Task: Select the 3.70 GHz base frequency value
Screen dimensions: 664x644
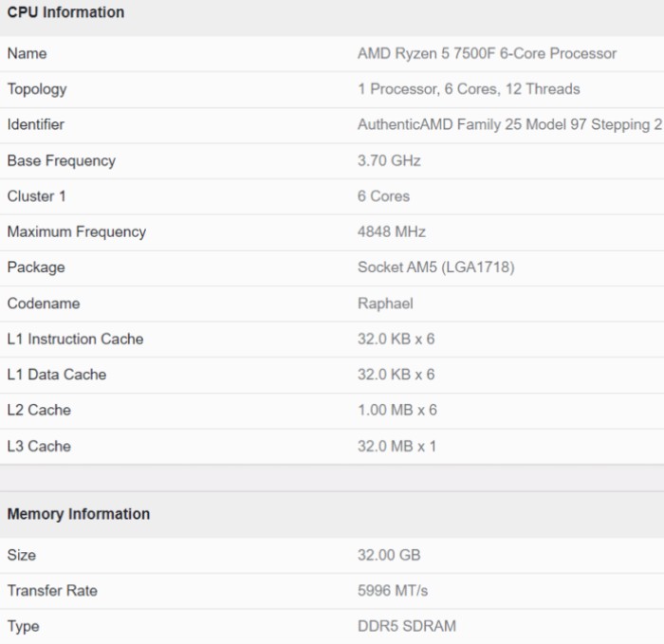Action: click(389, 160)
